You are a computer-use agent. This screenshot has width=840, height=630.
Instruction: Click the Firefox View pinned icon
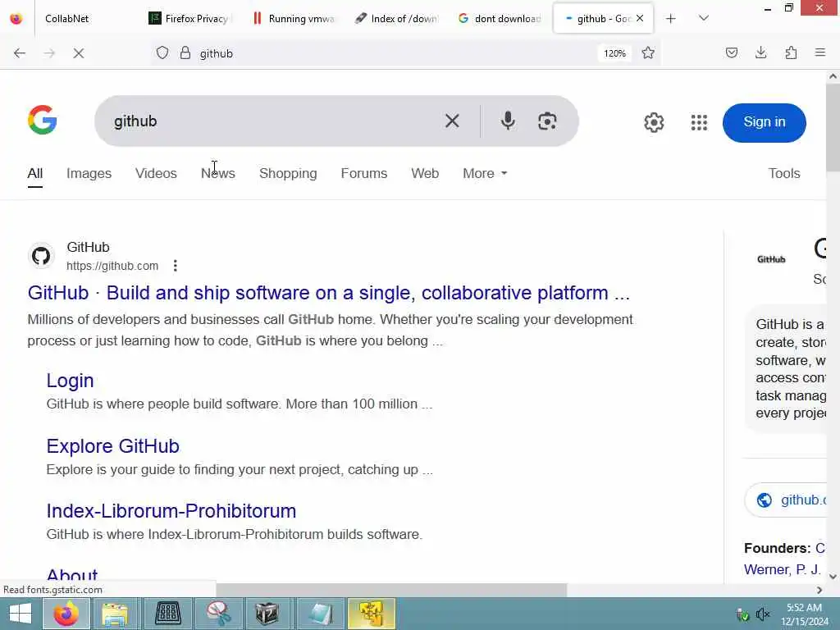16,19
